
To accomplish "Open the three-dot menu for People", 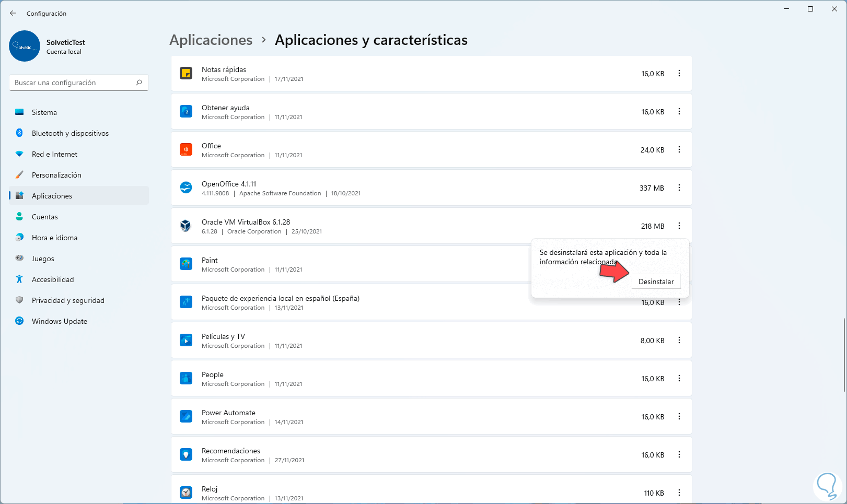I will [679, 378].
